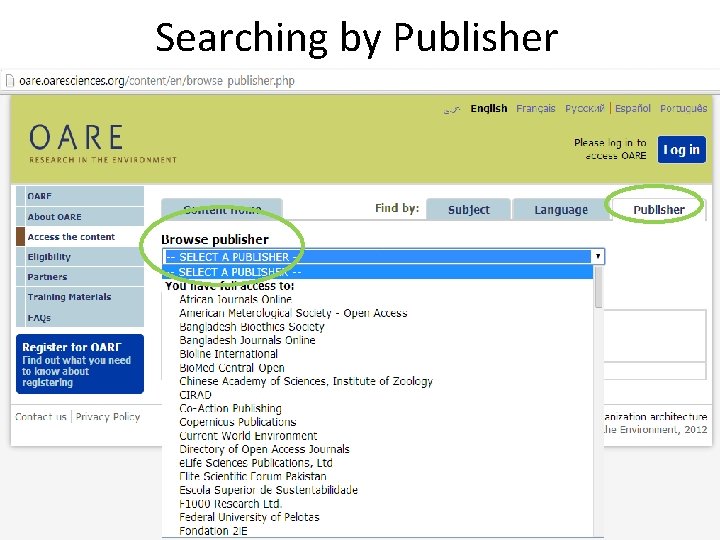The image size is (720, 540).
Task: Switch language to Português
Action: coord(683,108)
